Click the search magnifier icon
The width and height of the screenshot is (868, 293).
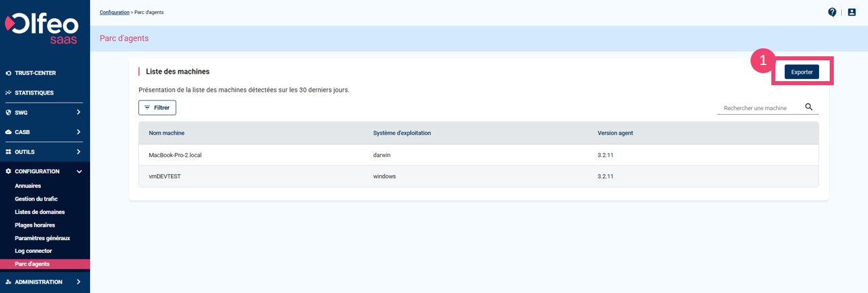point(809,107)
